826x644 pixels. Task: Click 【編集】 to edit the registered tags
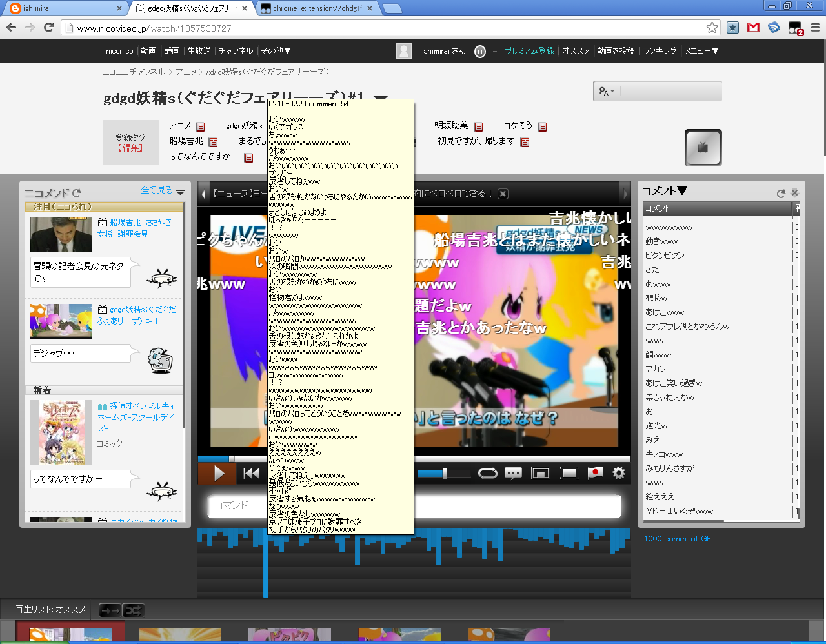tap(130, 148)
